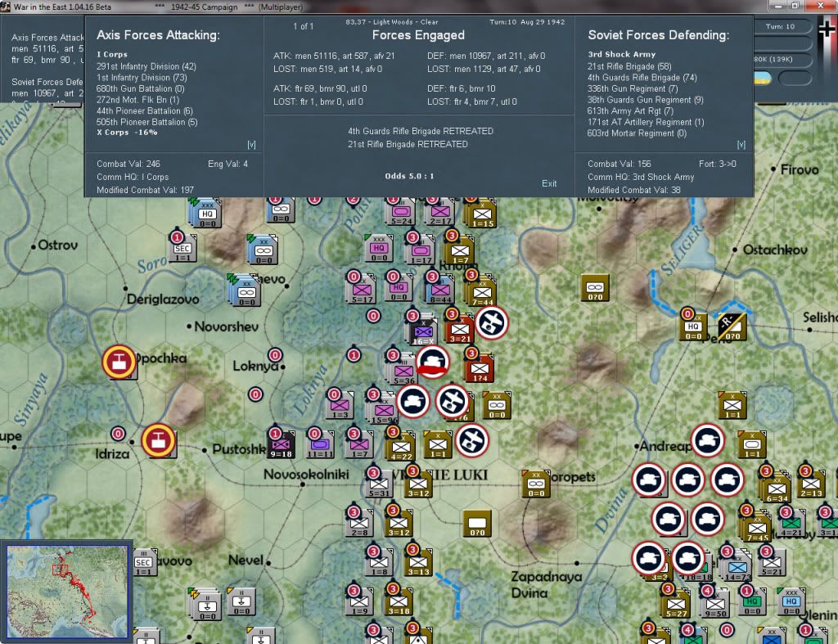Select the Soviet 3=18 rifle counter
Screen dimensions: 838x644
coord(399,602)
